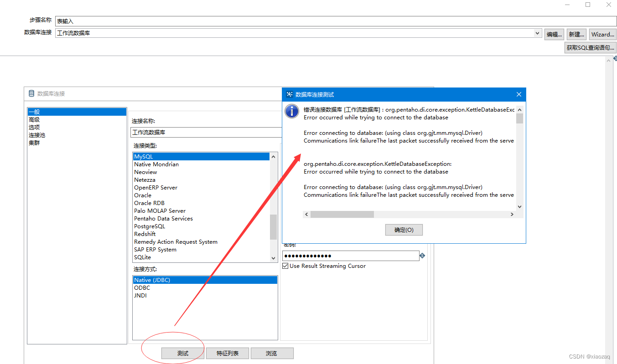Click the 数据库连接 dialog title database icon

click(31, 93)
